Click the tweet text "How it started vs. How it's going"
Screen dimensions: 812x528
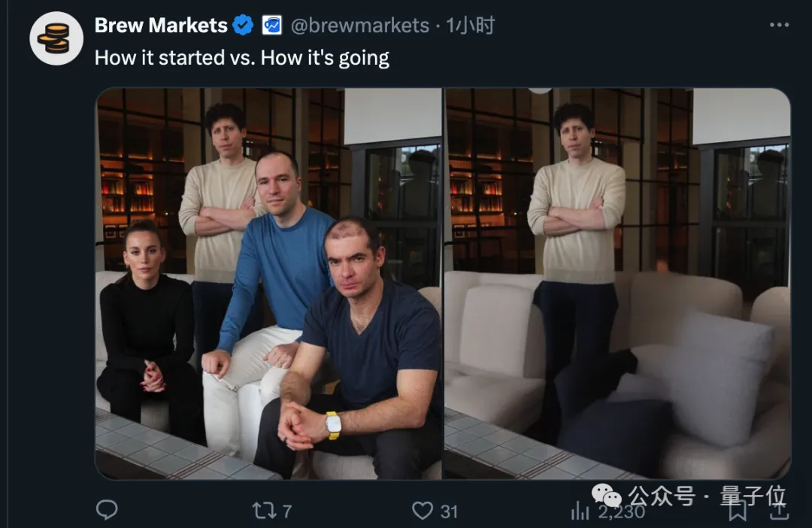coord(242,58)
